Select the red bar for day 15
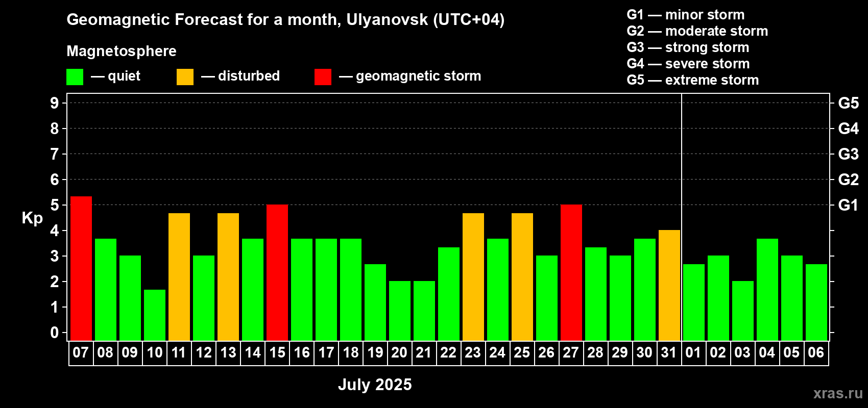Viewport: 868px width, 408px height. (277, 273)
